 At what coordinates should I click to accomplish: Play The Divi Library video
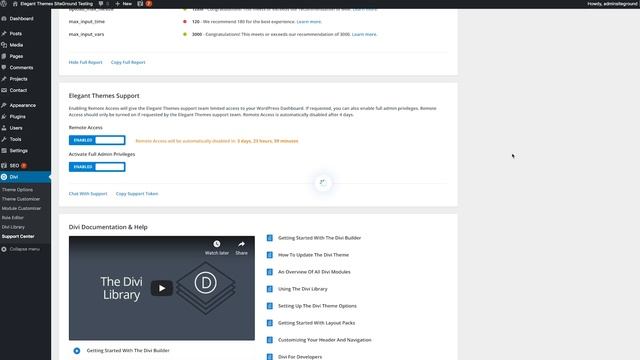pos(162,288)
